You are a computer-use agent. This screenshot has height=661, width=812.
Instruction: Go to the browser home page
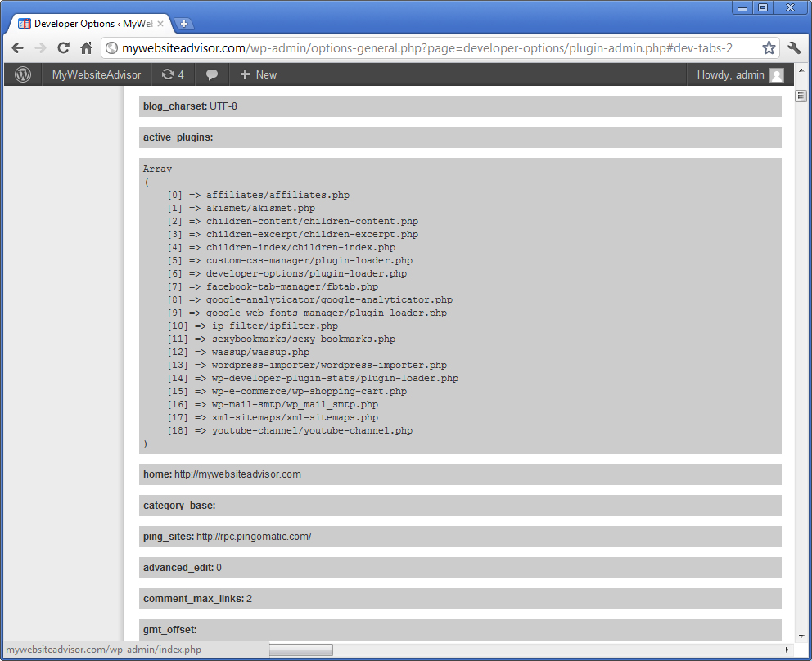86,48
